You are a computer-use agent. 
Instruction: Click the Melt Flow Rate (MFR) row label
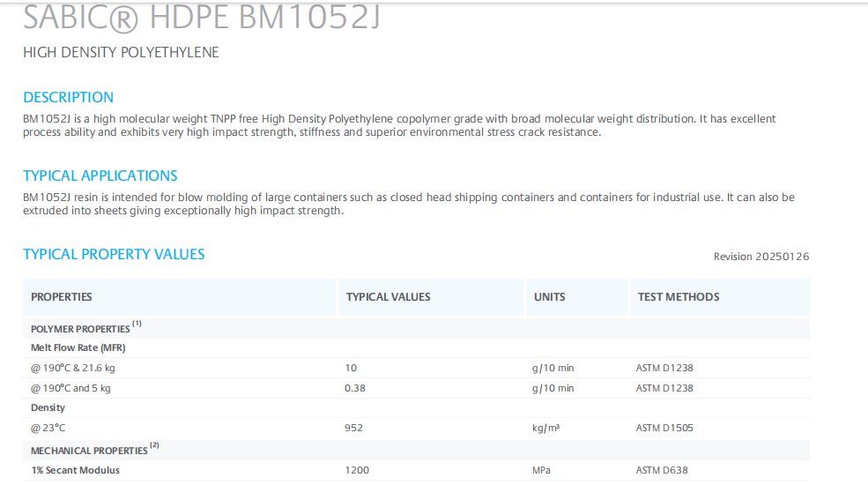point(78,347)
